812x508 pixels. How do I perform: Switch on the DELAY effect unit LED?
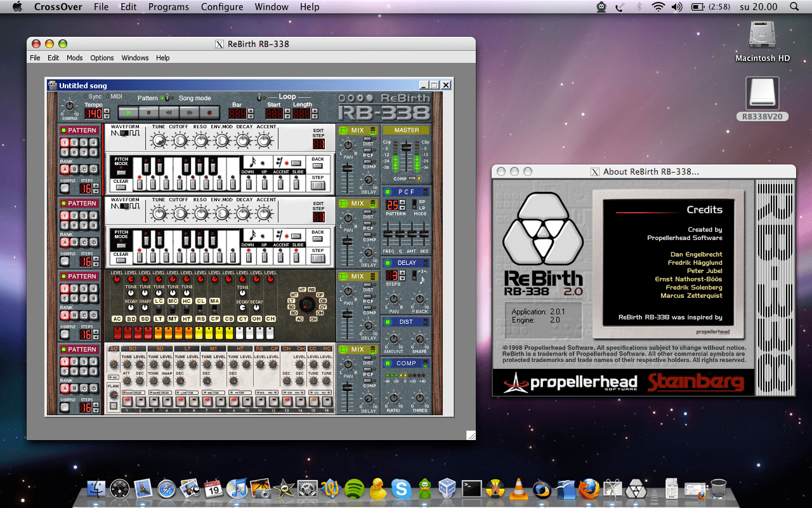point(387,263)
